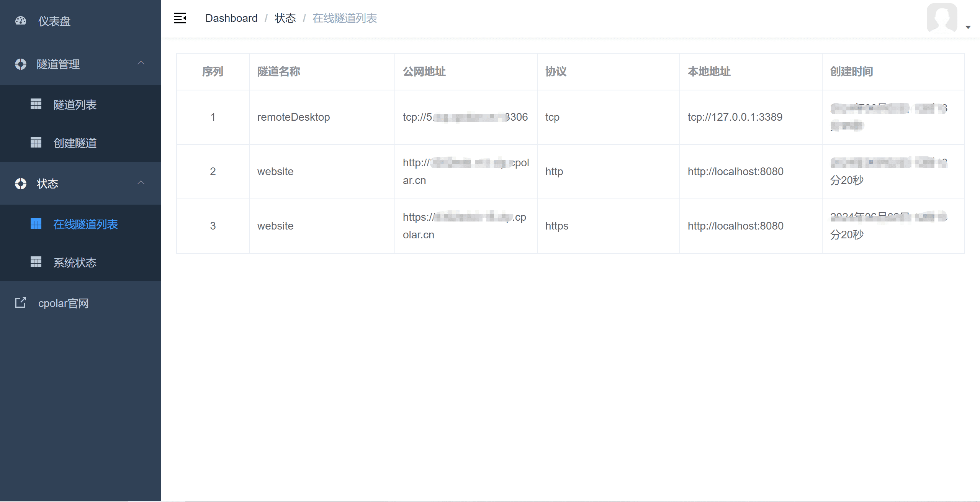980x502 pixels.
Task: Click the grid icon beside 系统状态
Action: pyautogui.click(x=36, y=262)
